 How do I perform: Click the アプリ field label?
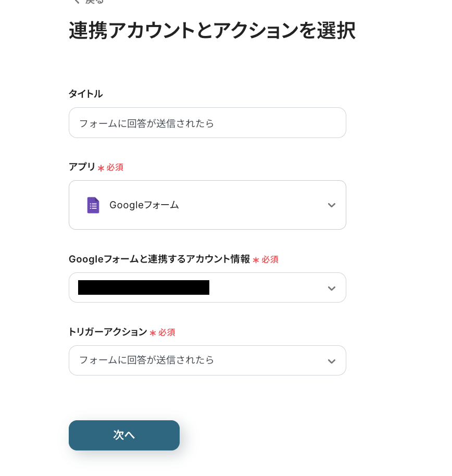[x=82, y=167]
